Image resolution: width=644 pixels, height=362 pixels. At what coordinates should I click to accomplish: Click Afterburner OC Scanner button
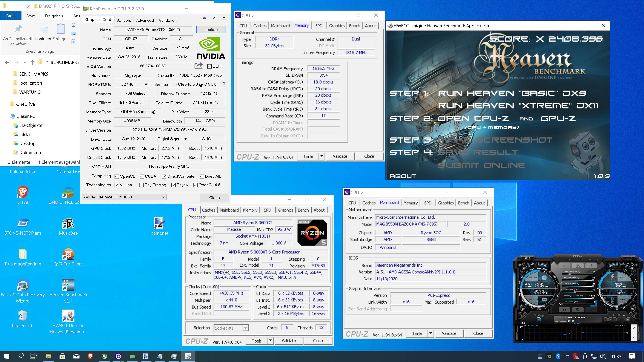pyautogui.click(x=527, y=258)
